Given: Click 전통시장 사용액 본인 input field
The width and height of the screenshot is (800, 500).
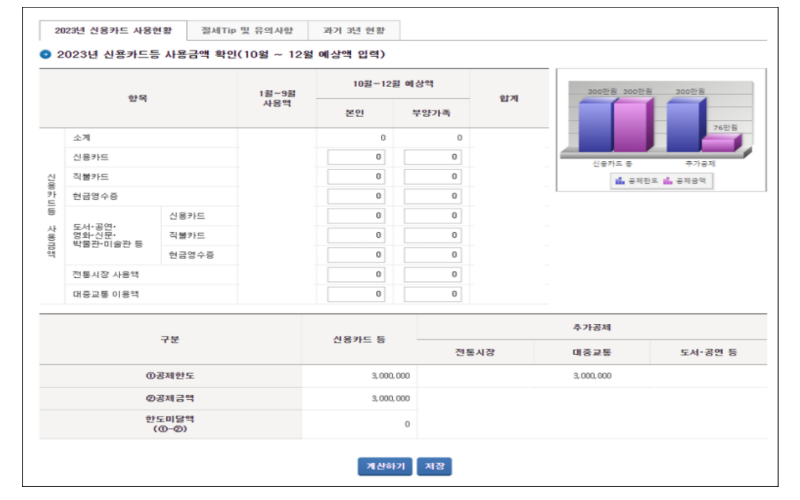Looking at the screenshot, I should 356,274.
